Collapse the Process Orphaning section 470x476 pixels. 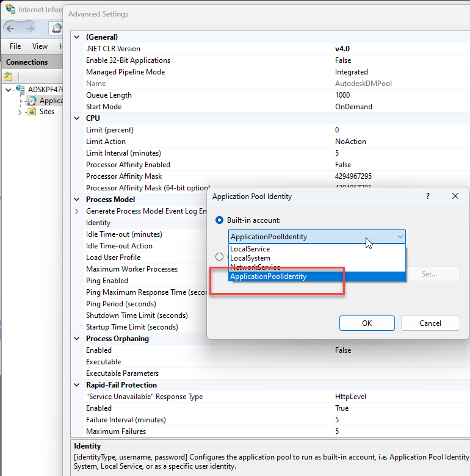click(x=77, y=339)
